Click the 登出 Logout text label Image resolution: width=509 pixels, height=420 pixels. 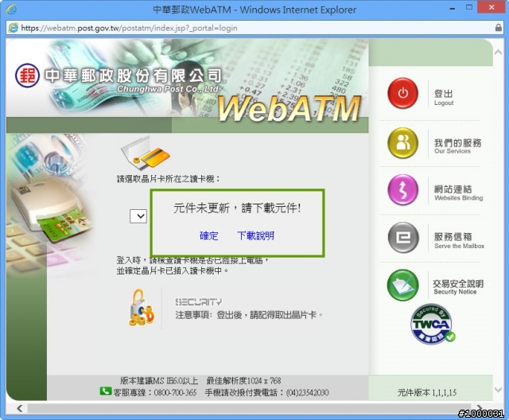[x=444, y=97]
